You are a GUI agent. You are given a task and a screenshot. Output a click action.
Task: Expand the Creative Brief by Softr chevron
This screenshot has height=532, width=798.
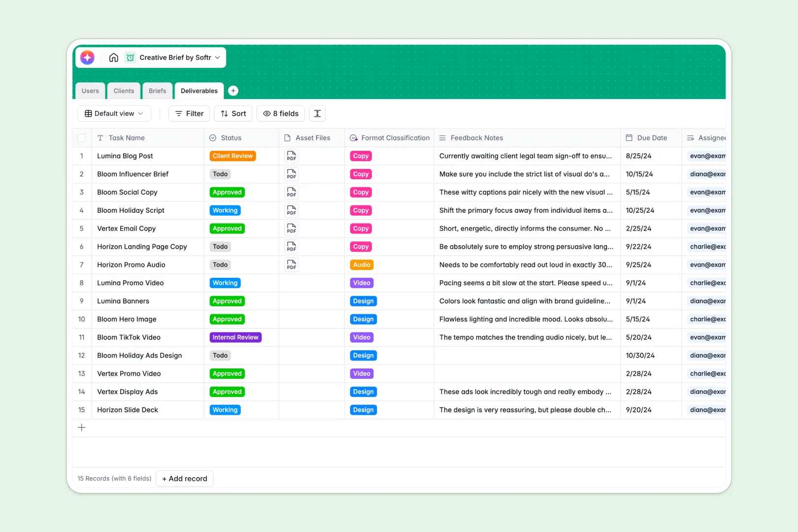217,58
